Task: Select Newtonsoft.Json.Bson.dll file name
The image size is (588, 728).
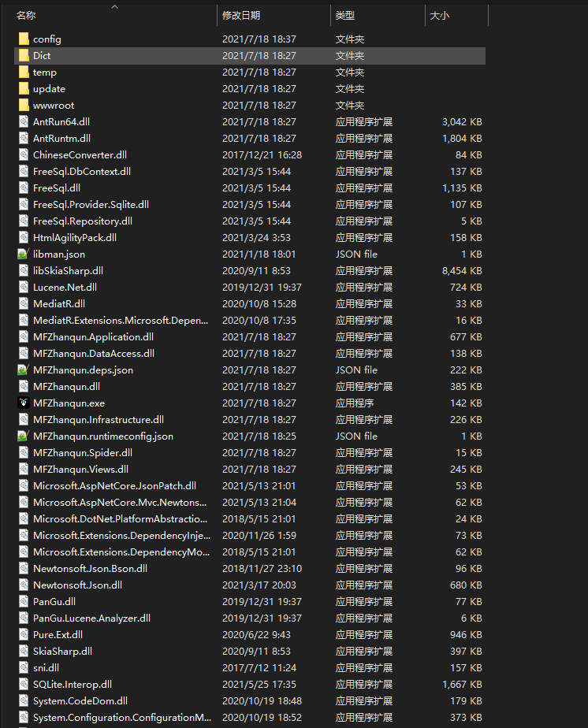Action: [90, 569]
